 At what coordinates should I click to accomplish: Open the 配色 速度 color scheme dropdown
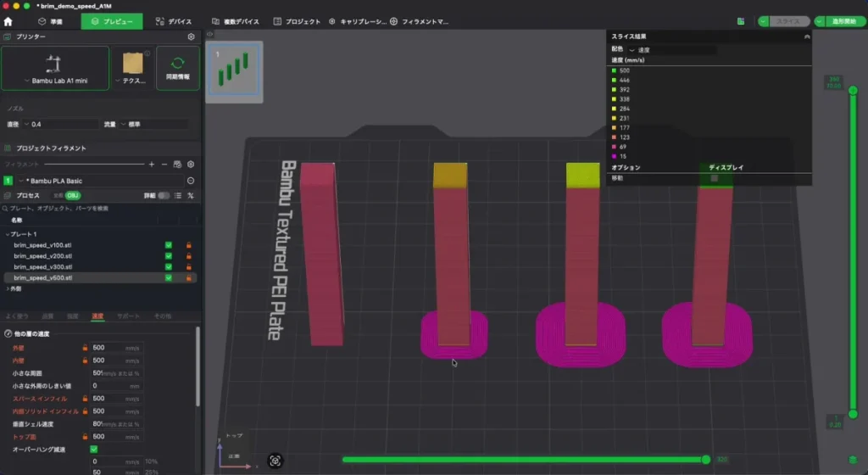click(x=672, y=50)
